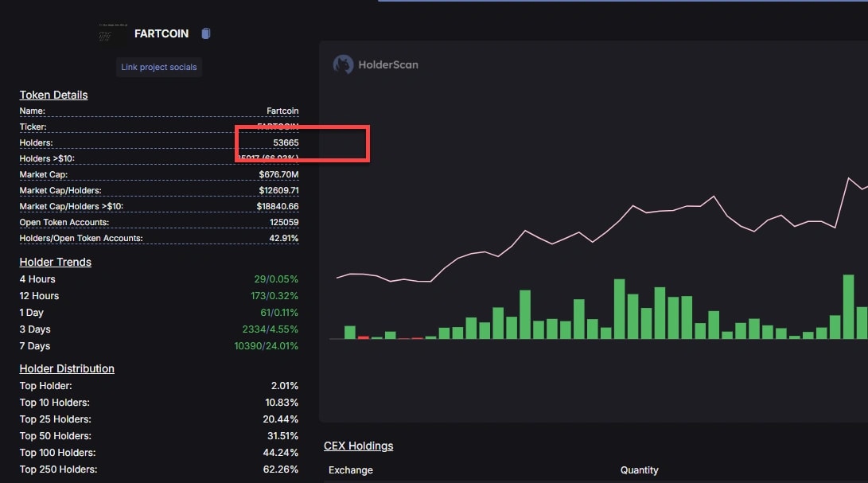Sort by the Exchange column header
This screenshot has height=483, width=868.
point(350,470)
